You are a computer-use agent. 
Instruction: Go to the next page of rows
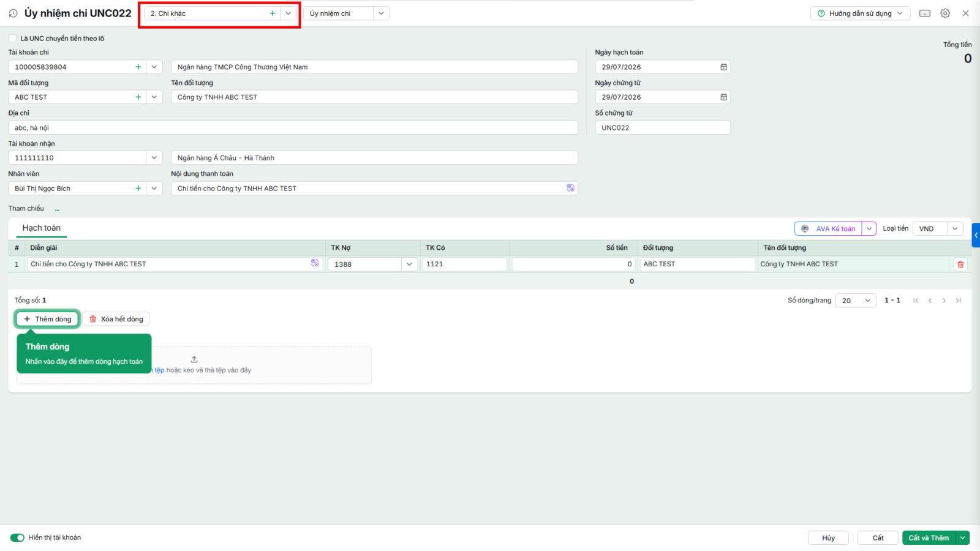click(x=944, y=301)
